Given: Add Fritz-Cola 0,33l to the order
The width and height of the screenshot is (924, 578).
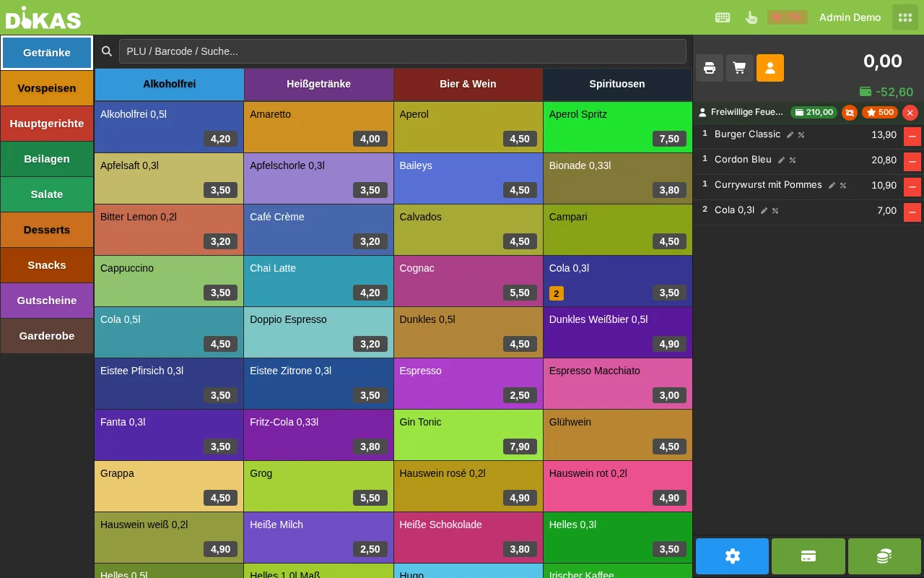Looking at the screenshot, I should coord(318,435).
